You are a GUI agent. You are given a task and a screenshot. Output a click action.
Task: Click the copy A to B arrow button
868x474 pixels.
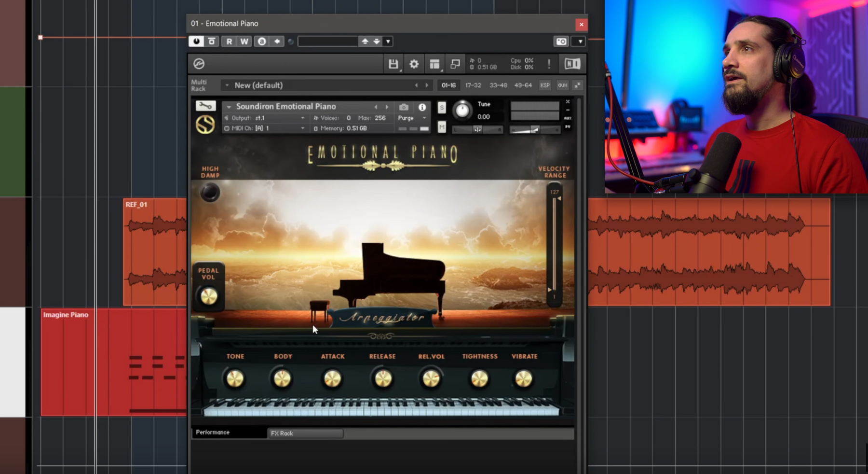[277, 42]
